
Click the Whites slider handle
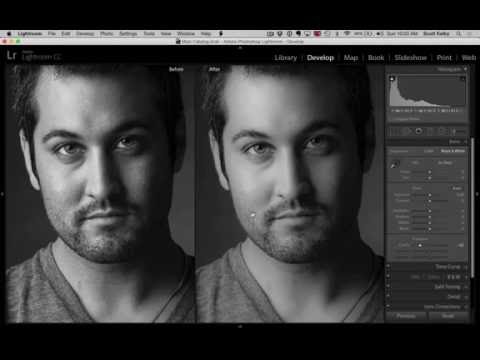[430, 223]
